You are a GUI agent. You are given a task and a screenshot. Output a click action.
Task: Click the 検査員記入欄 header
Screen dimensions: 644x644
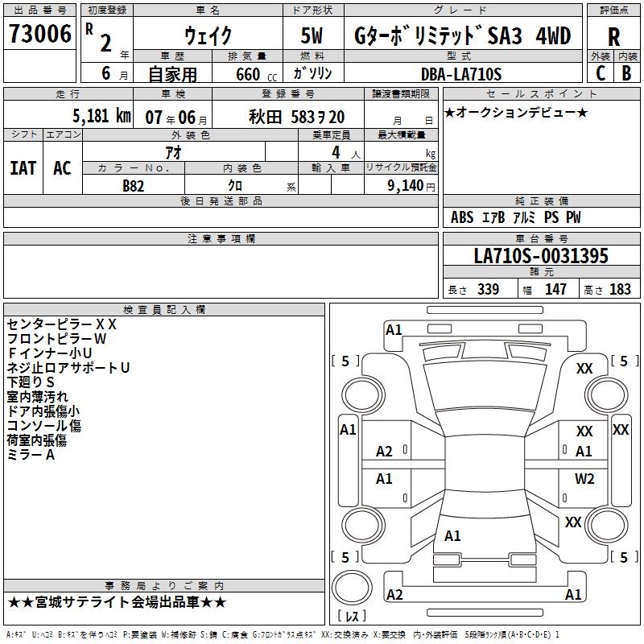click(x=164, y=310)
